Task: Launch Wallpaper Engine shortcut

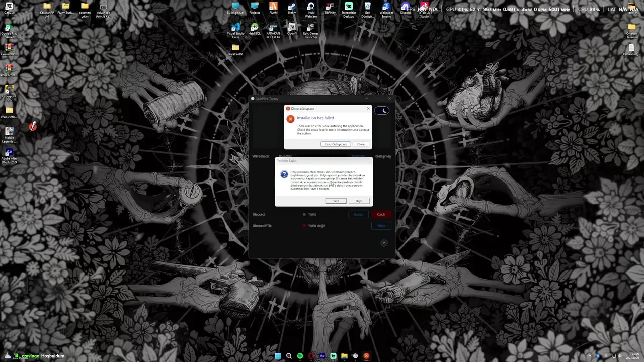Action: point(386,10)
